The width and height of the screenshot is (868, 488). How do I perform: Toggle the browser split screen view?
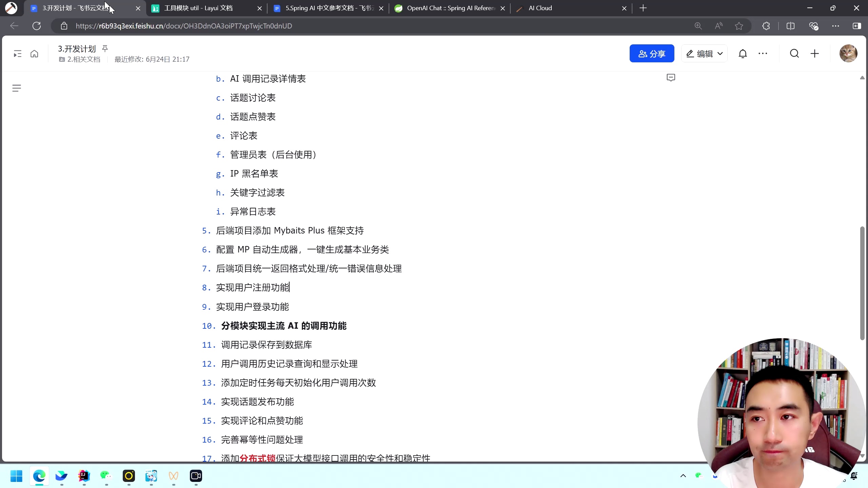coord(791,26)
